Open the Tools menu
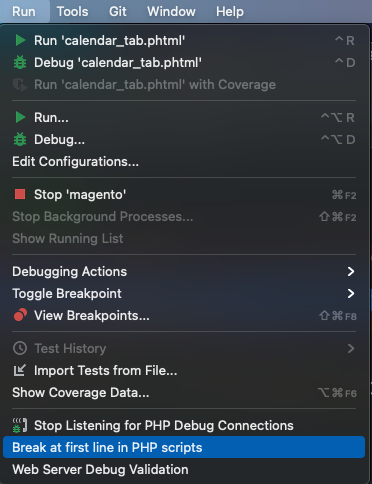This screenshot has height=484, width=372. coord(72,12)
